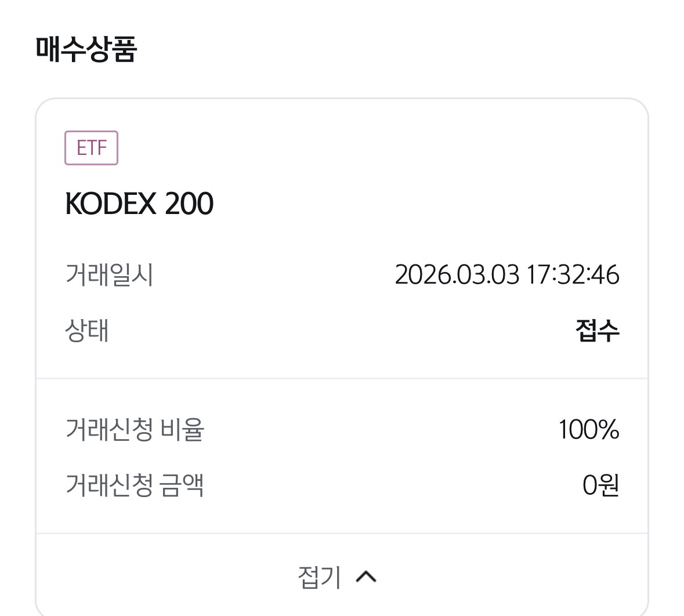
Task: Click the 0원 amount value
Action: click(x=600, y=485)
